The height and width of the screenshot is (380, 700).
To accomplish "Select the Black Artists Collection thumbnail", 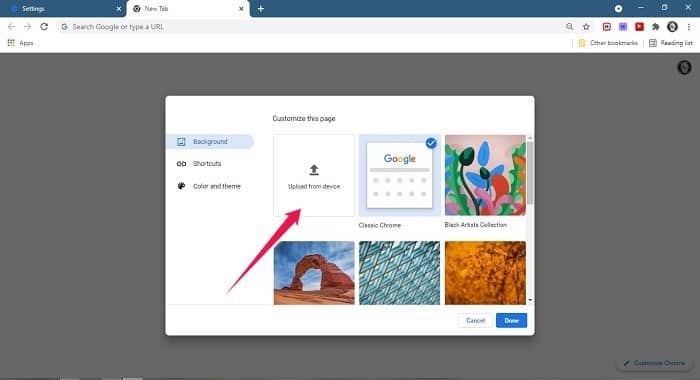I will (485, 175).
